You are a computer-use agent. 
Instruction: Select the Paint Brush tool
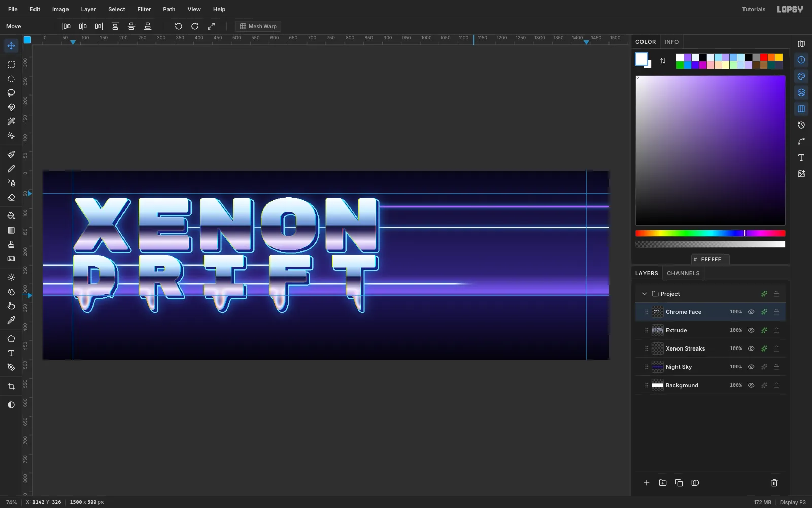point(11,154)
